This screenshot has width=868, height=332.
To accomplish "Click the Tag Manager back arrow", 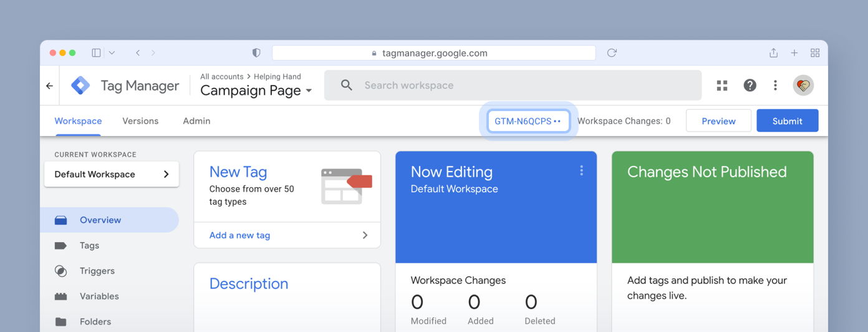I will (x=49, y=86).
